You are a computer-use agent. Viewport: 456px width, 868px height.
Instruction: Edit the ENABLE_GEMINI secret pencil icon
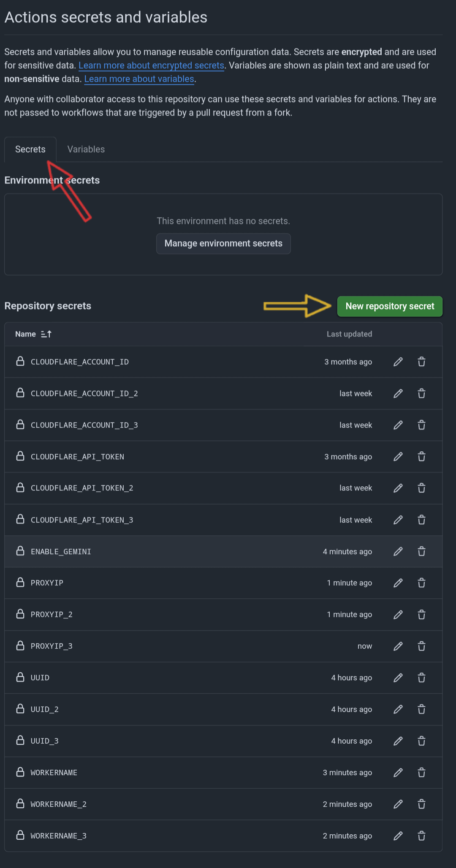pos(398,552)
